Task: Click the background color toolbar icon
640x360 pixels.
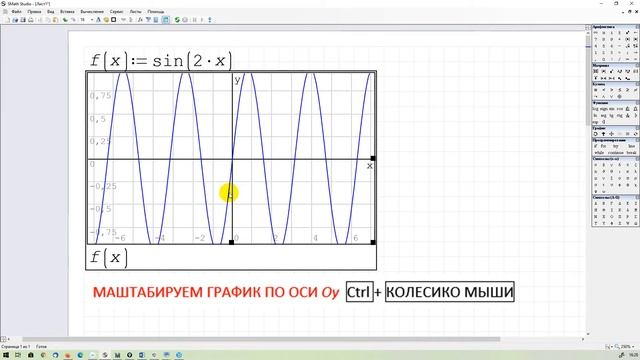Action: click(106, 20)
